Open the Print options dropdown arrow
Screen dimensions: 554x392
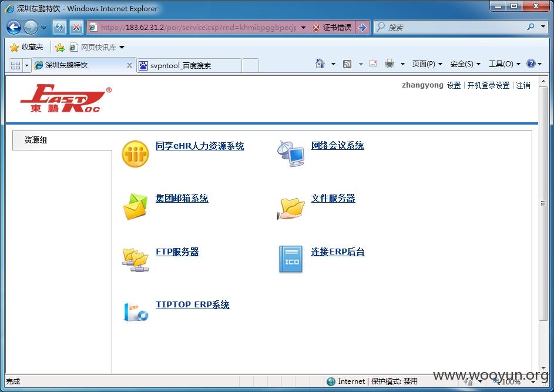[402, 64]
